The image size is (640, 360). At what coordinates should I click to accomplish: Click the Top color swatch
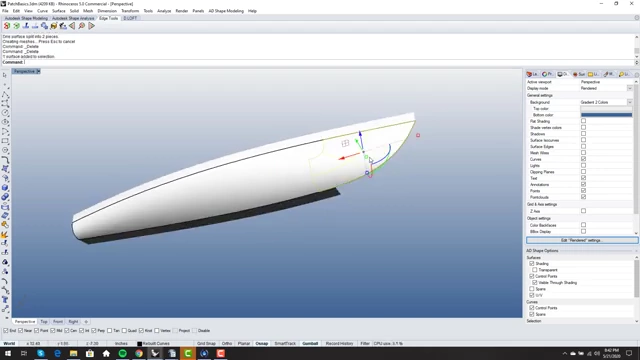pyautogui.click(x=606, y=109)
